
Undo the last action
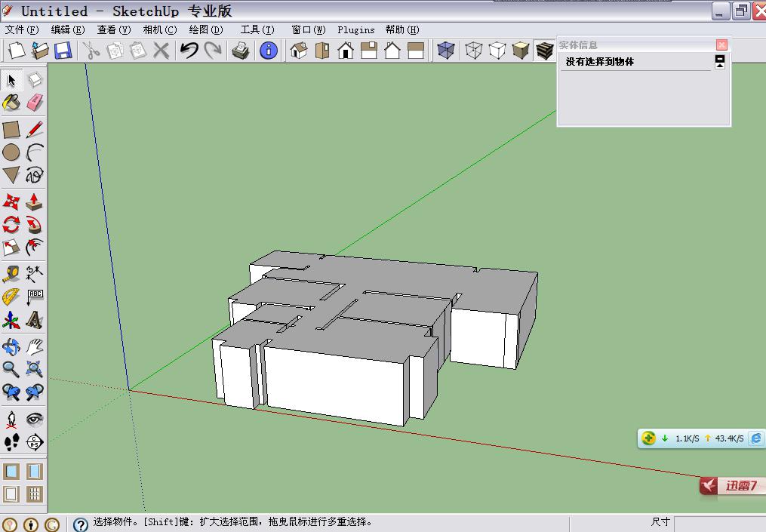189,51
